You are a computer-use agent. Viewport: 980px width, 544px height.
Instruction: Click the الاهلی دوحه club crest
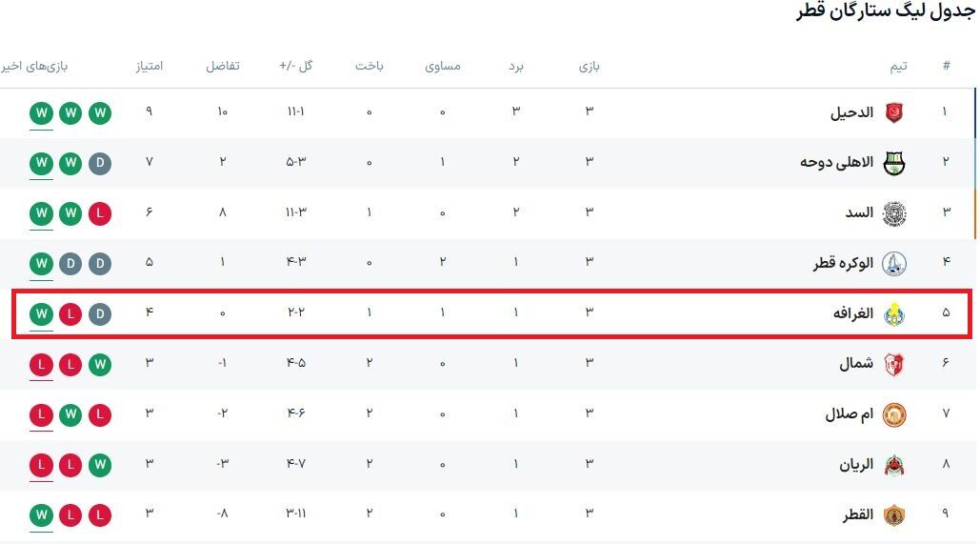[x=893, y=162]
